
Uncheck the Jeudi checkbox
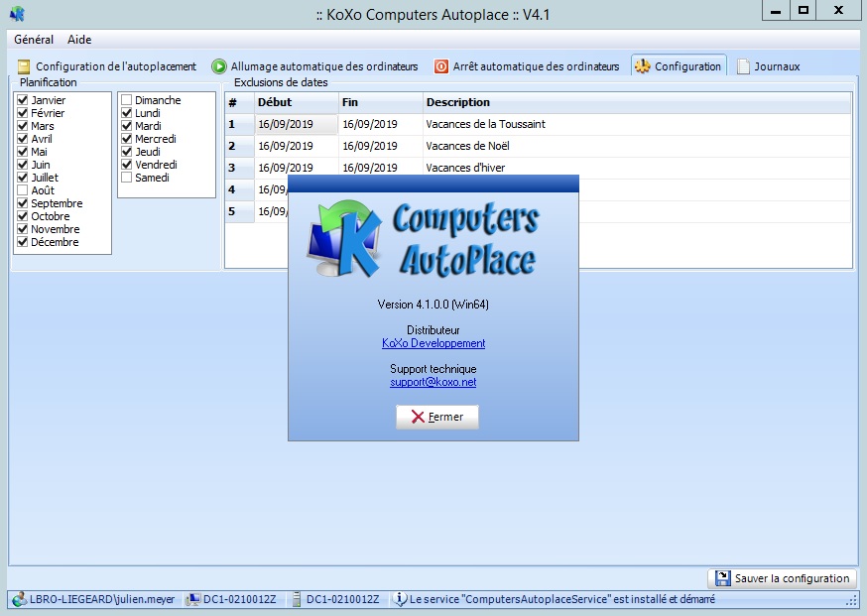(x=127, y=152)
